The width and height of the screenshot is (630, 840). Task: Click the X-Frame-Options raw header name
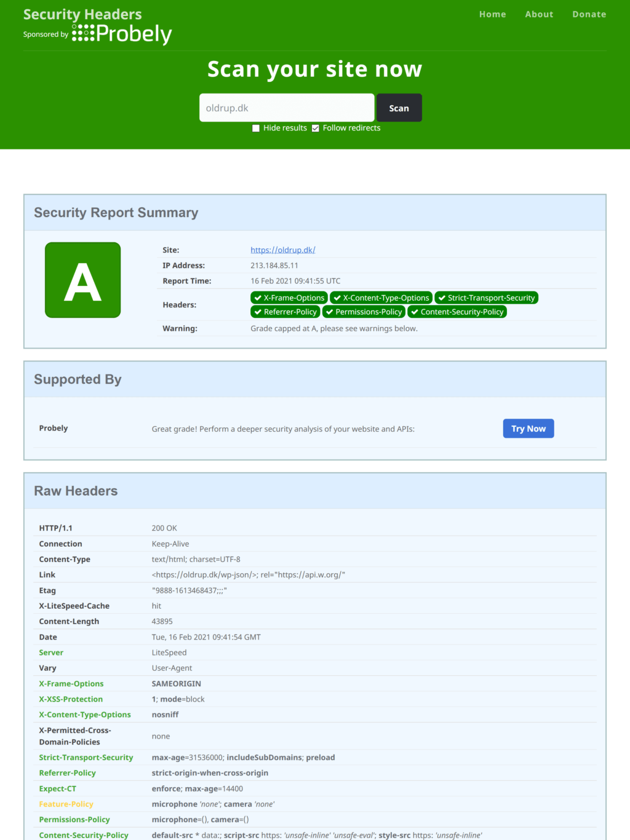click(x=71, y=684)
